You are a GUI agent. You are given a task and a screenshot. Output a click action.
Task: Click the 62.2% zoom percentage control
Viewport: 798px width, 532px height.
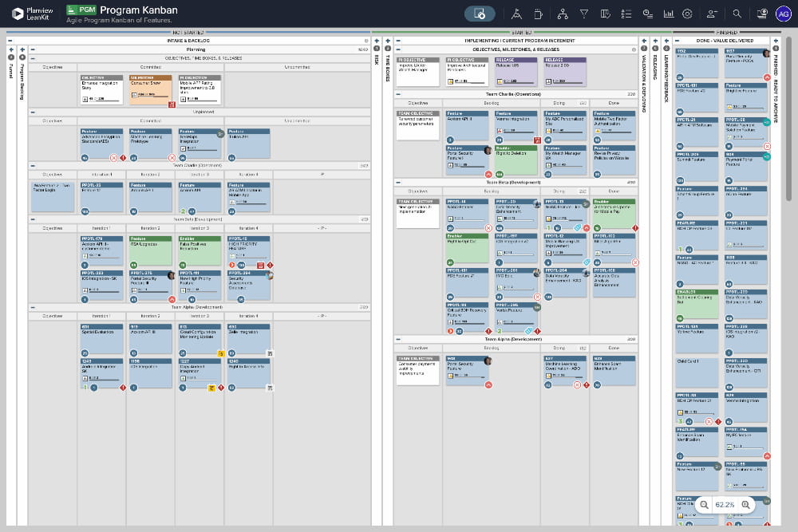coord(725,504)
